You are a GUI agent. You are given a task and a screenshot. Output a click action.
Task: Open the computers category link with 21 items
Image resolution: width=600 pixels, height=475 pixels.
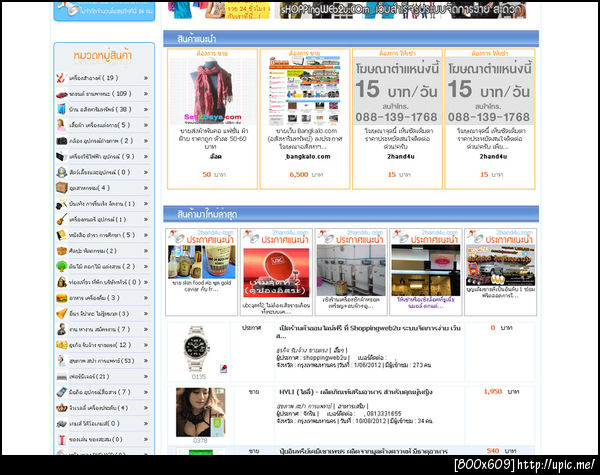[89, 377]
